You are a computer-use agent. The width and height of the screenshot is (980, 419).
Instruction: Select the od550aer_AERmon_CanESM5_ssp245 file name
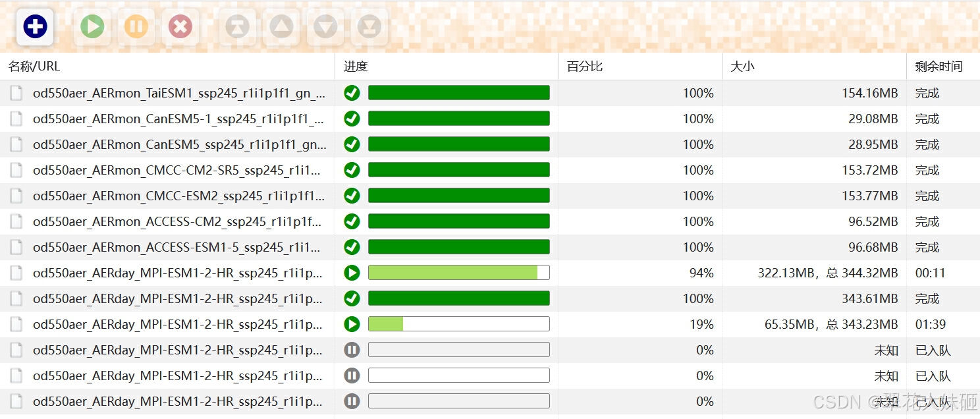(179, 145)
